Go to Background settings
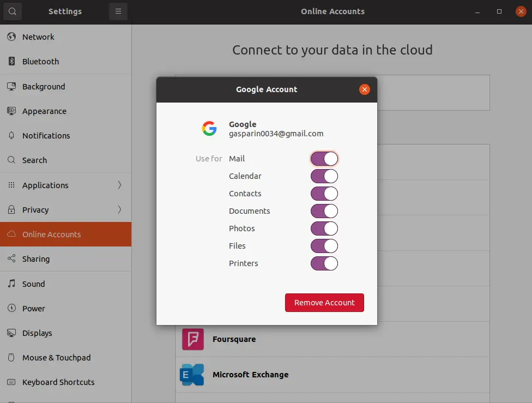The height and width of the screenshot is (403, 532). [x=66, y=87]
